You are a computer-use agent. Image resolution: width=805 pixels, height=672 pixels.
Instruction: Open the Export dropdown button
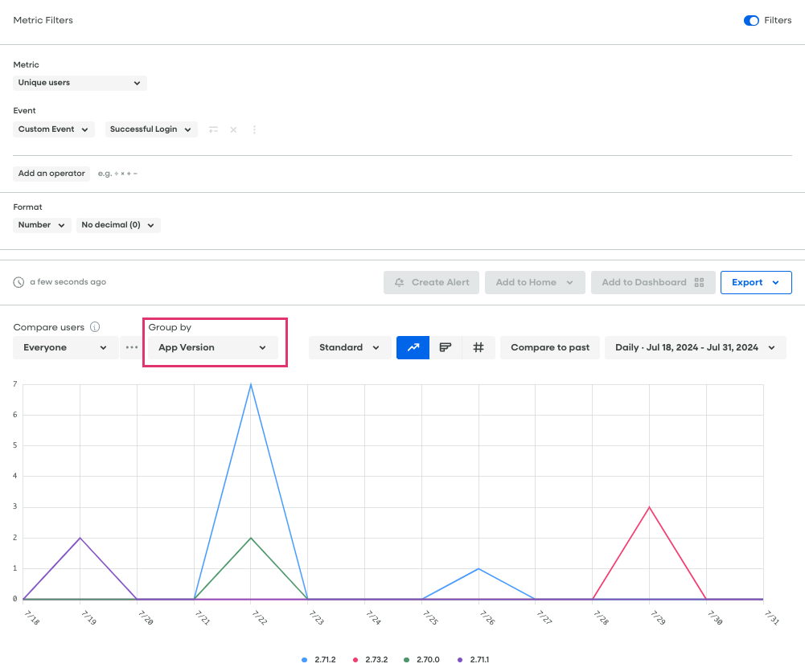756,283
